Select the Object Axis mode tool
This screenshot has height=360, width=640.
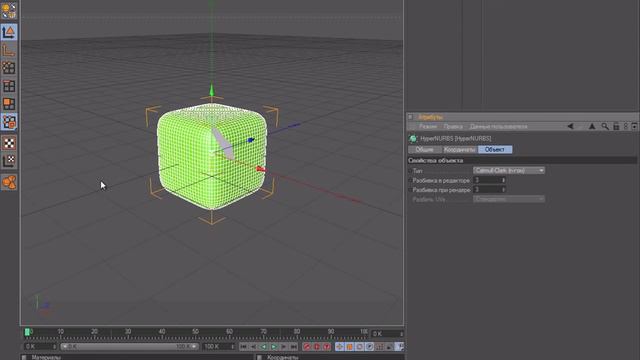pos(9,50)
